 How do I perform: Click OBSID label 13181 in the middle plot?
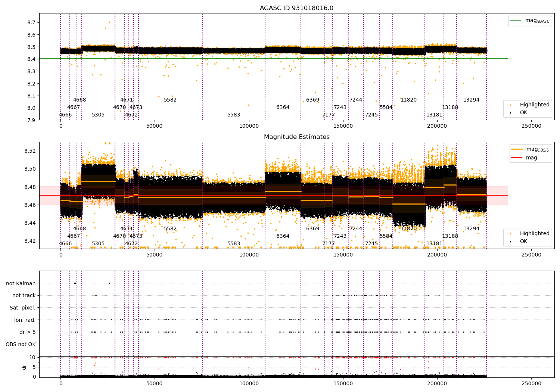(x=434, y=243)
